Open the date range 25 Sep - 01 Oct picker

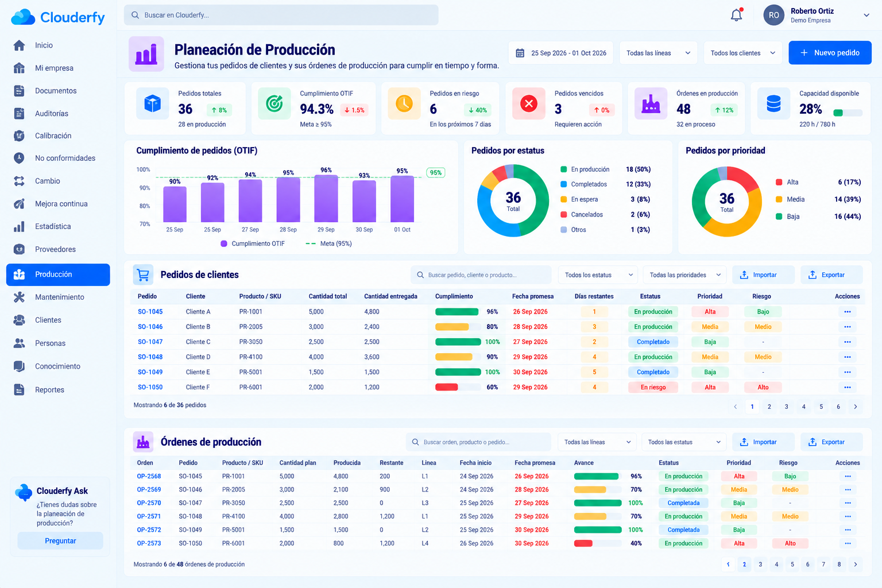click(x=560, y=53)
